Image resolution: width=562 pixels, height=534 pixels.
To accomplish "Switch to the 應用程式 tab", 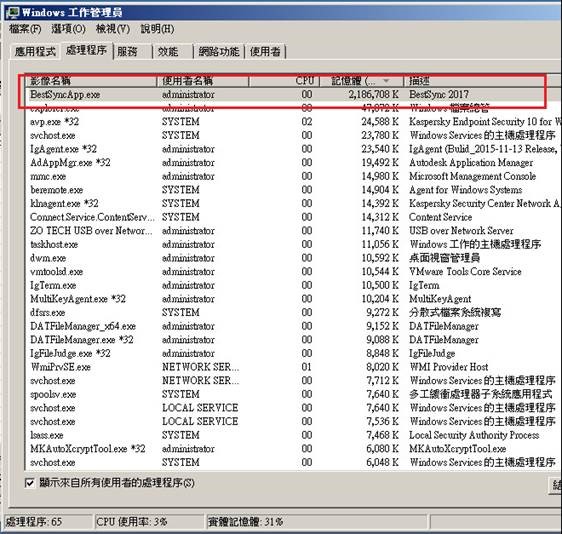I will pyautogui.click(x=35, y=52).
